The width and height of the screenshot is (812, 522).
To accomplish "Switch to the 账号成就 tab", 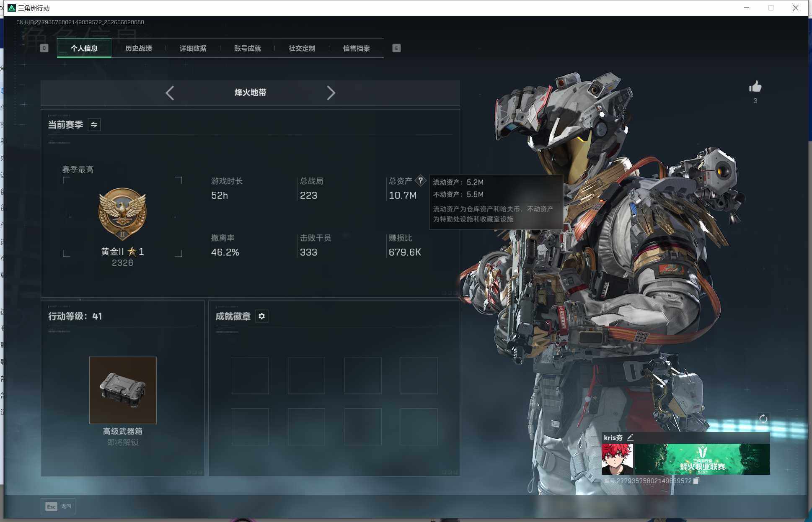I will click(248, 48).
